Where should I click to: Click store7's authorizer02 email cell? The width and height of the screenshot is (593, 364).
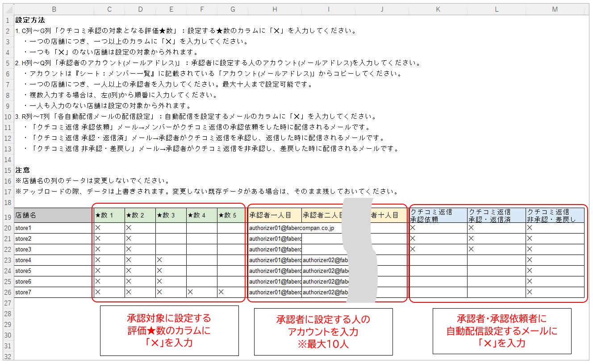325,293
